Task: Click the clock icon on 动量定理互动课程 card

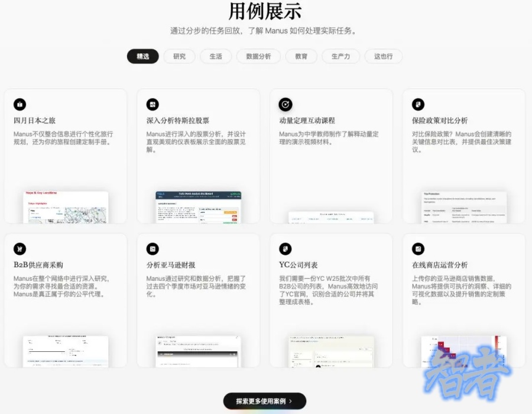Action: tap(285, 105)
